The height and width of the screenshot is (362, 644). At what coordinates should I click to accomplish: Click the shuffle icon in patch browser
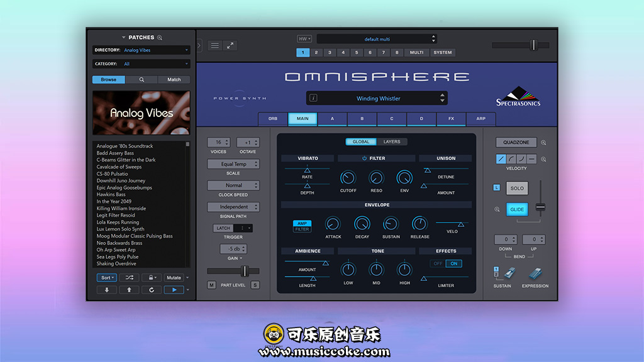129,277
